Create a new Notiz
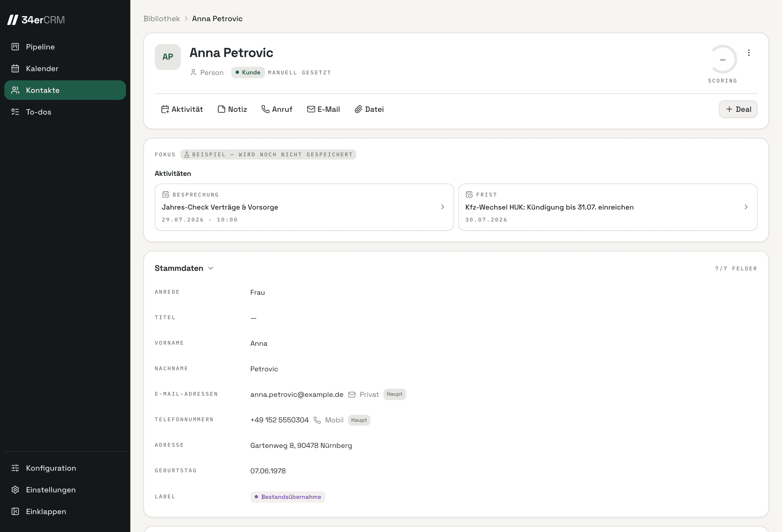 232,109
